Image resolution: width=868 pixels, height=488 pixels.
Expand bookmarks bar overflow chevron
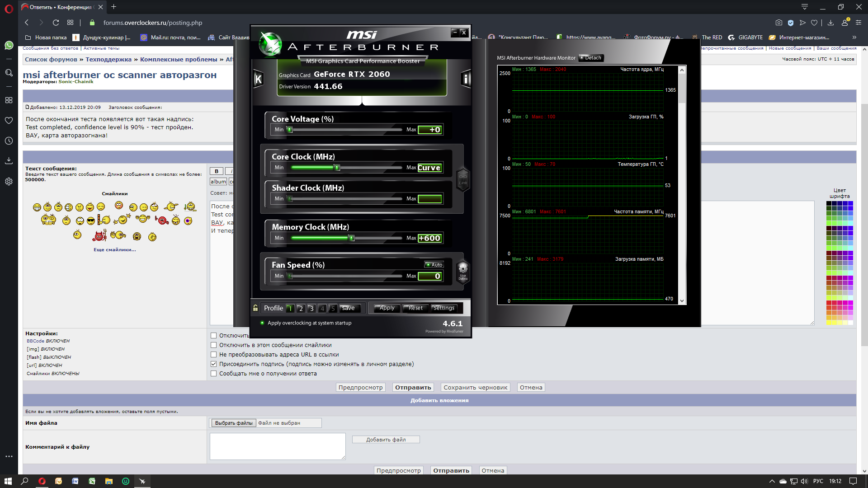click(854, 38)
